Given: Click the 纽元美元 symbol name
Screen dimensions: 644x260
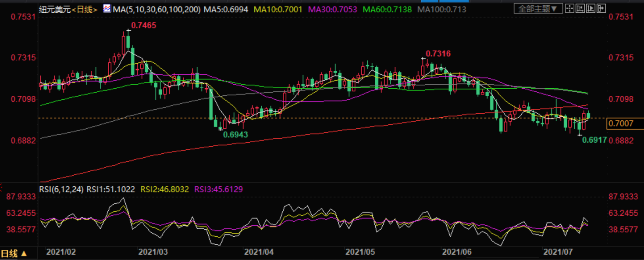Looking at the screenshot, I should [x=54, y=9].
